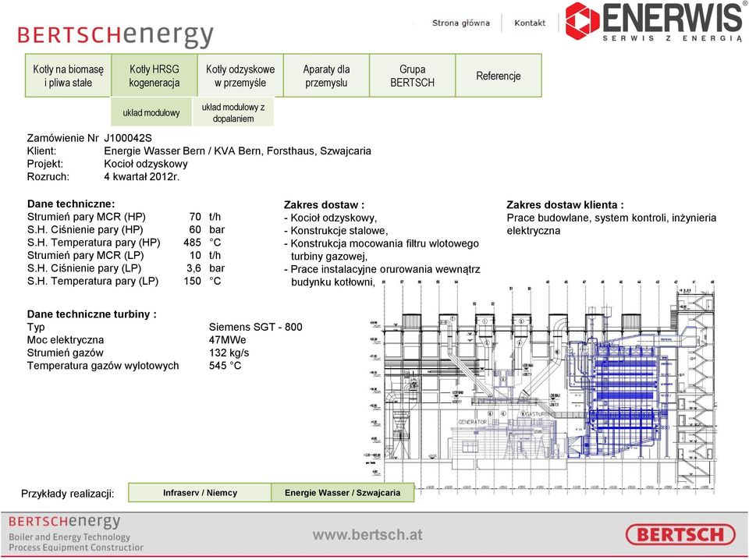Open the www.bertsch.at website link

[x=367, y=535]
